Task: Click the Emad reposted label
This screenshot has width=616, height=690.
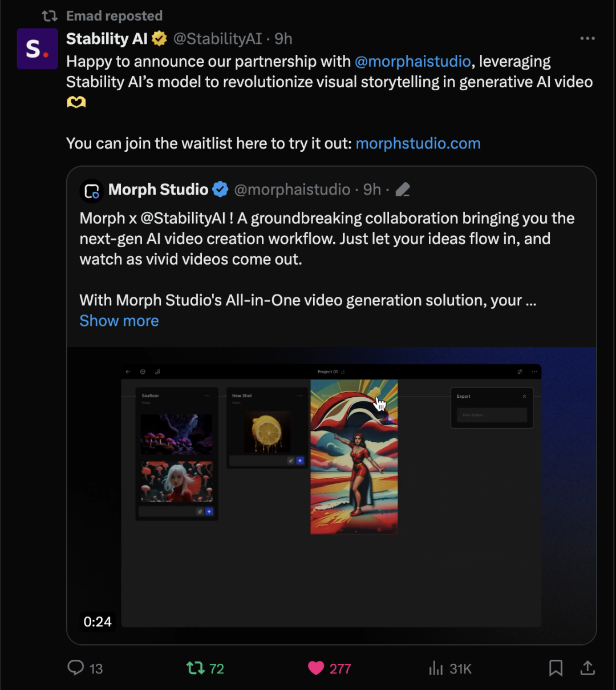Action: pos(114,16)
